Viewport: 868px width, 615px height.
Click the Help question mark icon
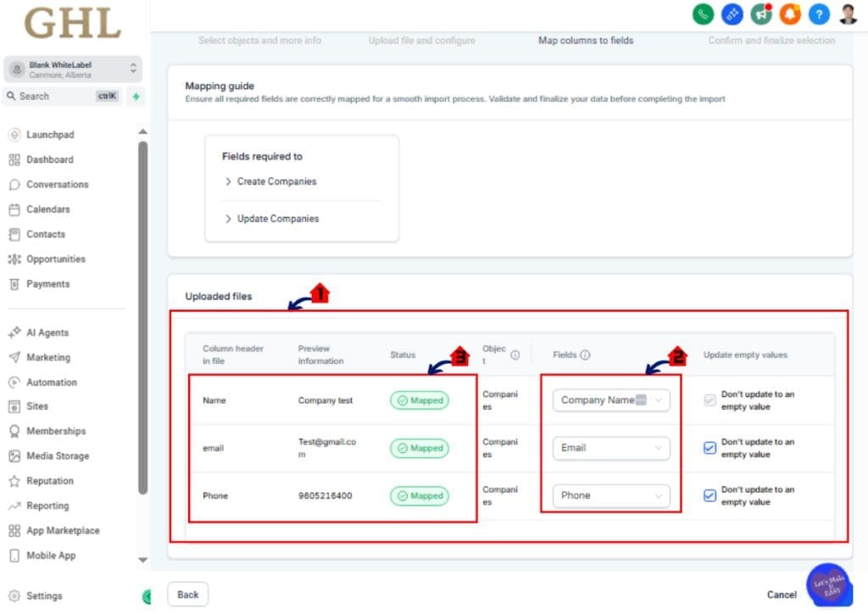819,14
